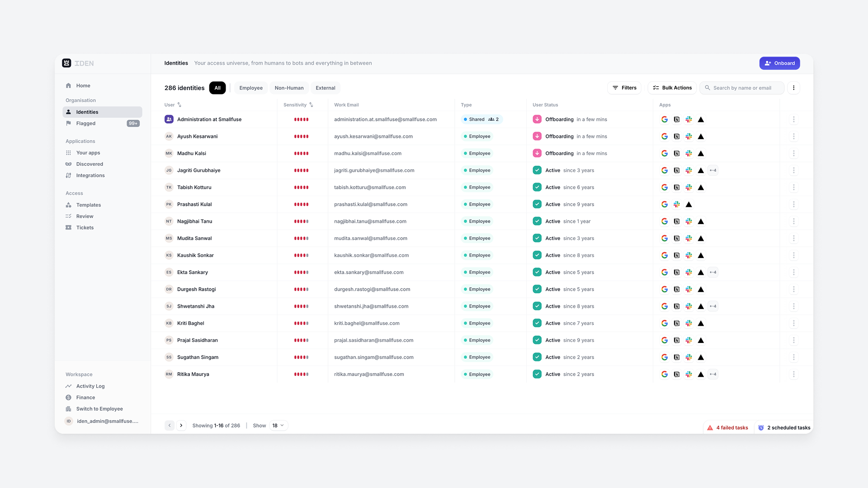Viewport: 868px width, 488px height.
Task: Sort by the Sensitivity column arrows
Action: click(x=311, y=105)
